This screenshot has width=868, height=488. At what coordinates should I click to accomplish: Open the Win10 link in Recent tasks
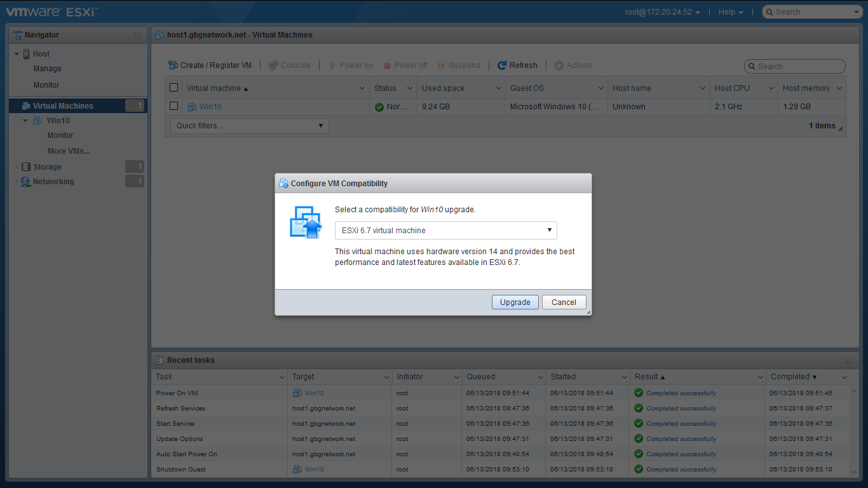[x=314, y=393]
